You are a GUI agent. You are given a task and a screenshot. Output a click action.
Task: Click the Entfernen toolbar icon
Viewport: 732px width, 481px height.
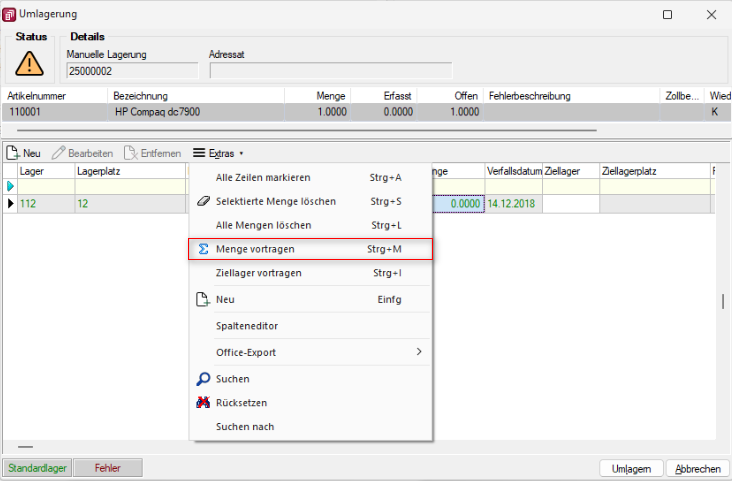point(131,153)
